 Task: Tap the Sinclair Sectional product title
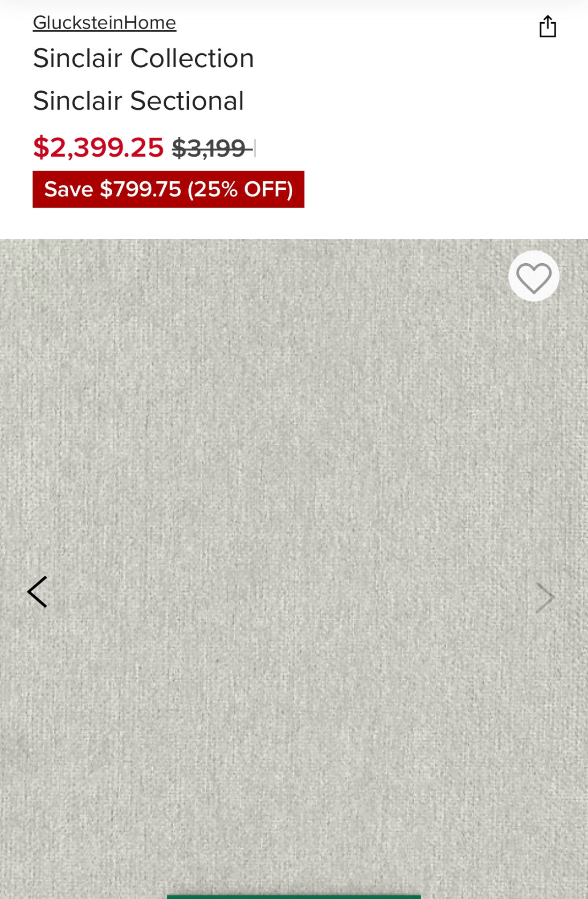point(139,101)
